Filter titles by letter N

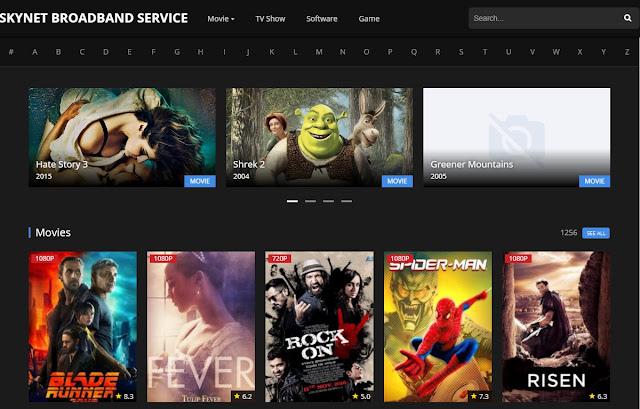pos(342,52)
